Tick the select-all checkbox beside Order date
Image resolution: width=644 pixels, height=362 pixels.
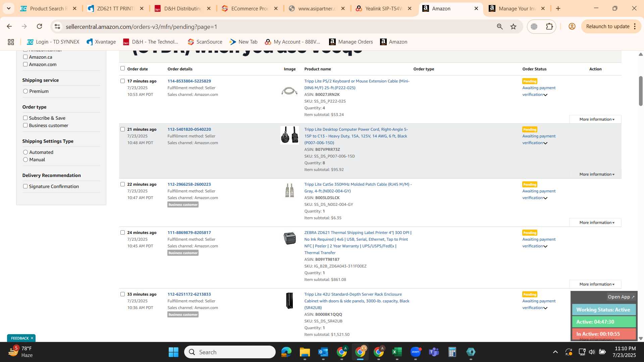(x=122, y=68)
